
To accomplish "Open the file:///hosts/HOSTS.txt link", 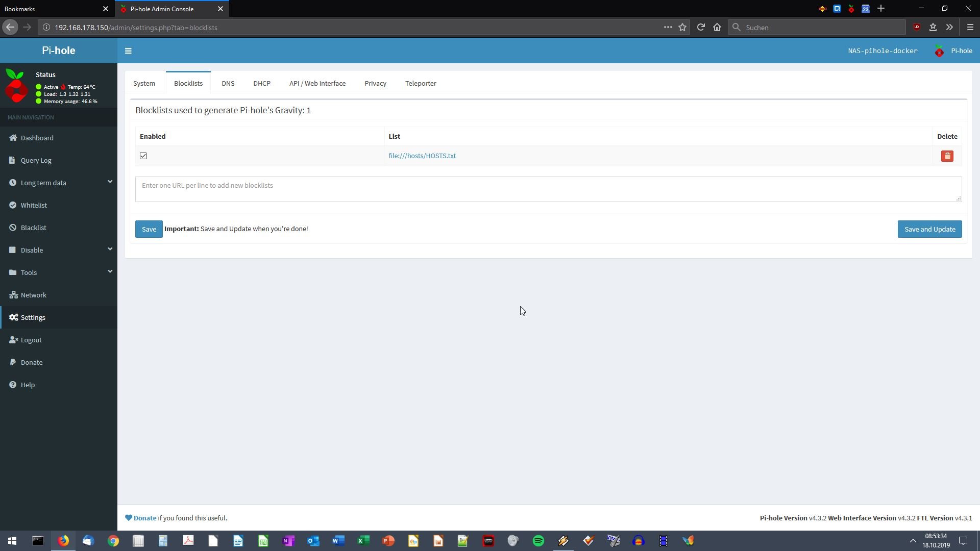I will (x=422, y=156).
